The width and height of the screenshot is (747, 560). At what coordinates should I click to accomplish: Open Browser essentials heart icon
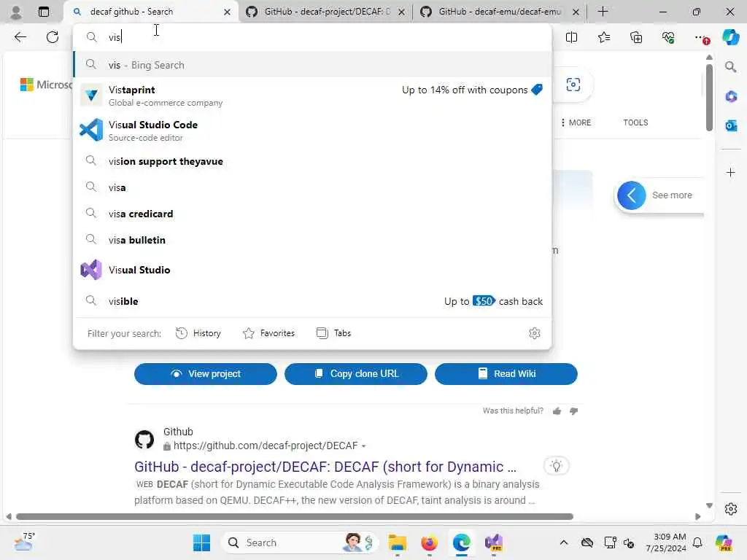point(668,37)
